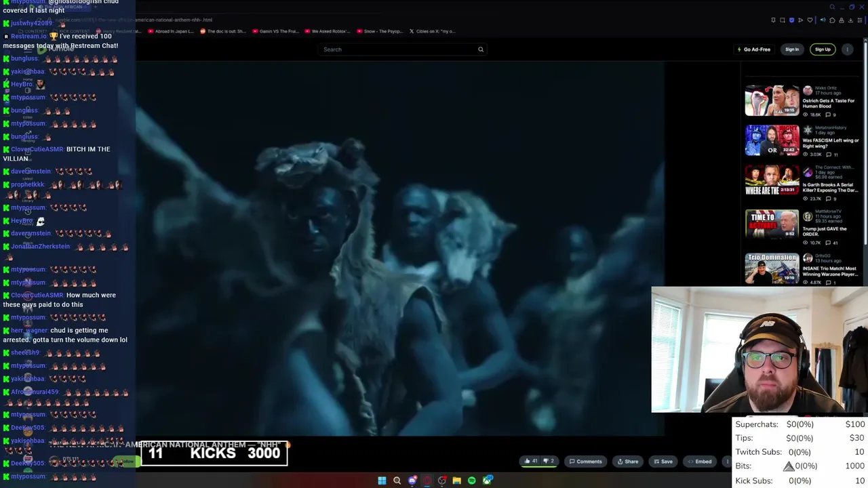Click the Sign In button

[x=792, y=49]
